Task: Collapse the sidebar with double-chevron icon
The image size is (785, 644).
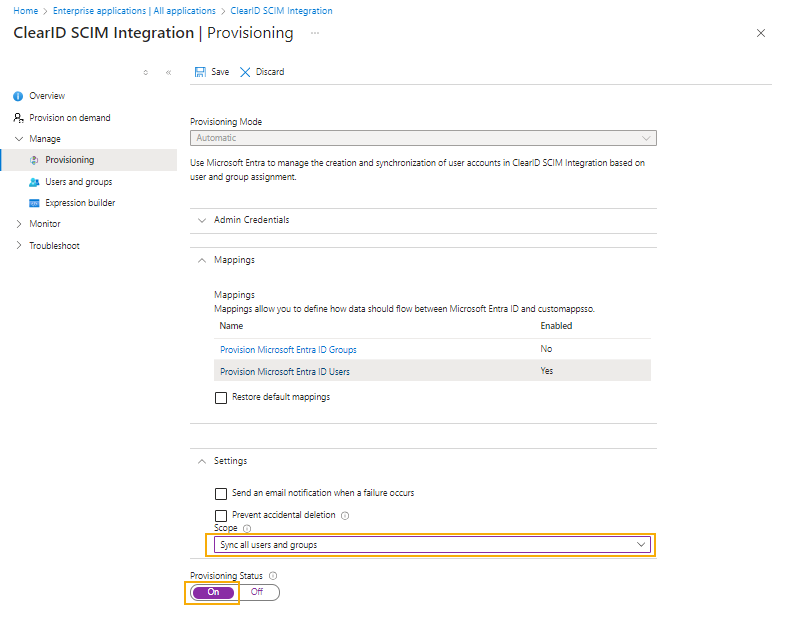Action: tap(169, 73)
